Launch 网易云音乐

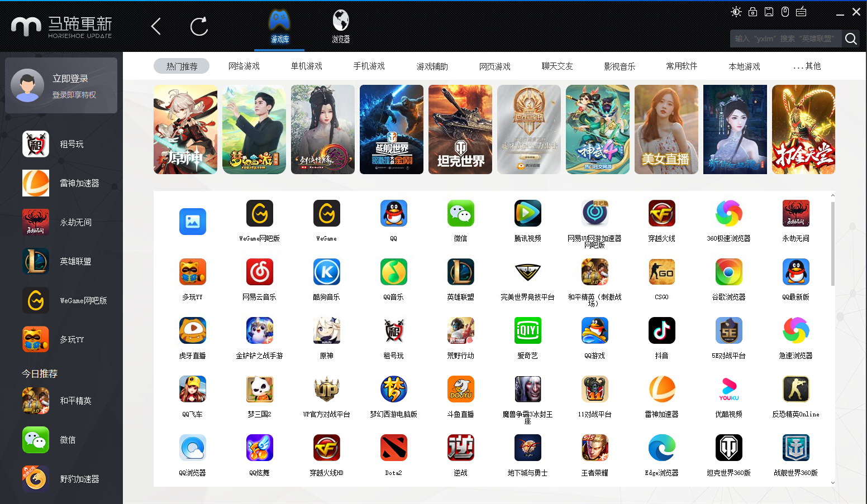coord(260,272)
